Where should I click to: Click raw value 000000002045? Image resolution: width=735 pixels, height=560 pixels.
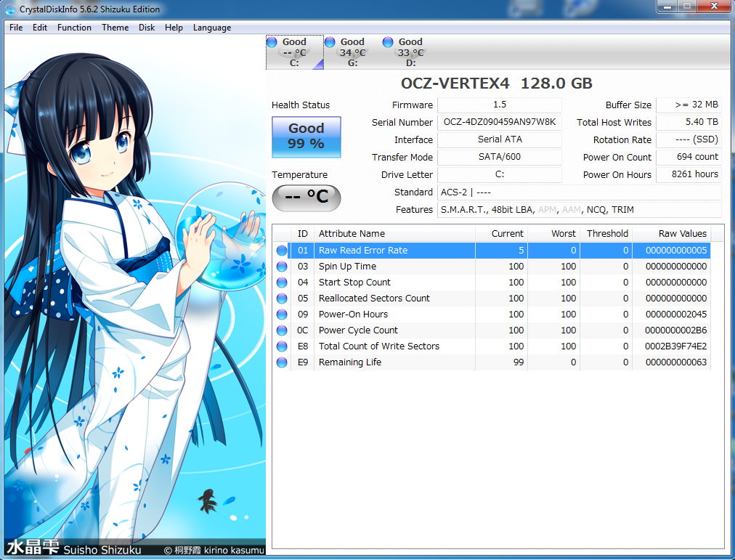[675, 315]
